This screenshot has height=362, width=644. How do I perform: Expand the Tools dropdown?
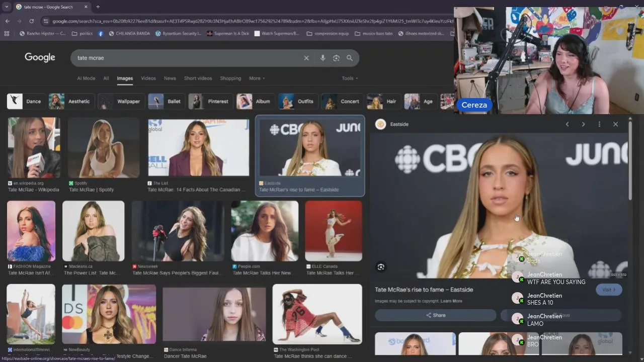(x=350, y=78)
